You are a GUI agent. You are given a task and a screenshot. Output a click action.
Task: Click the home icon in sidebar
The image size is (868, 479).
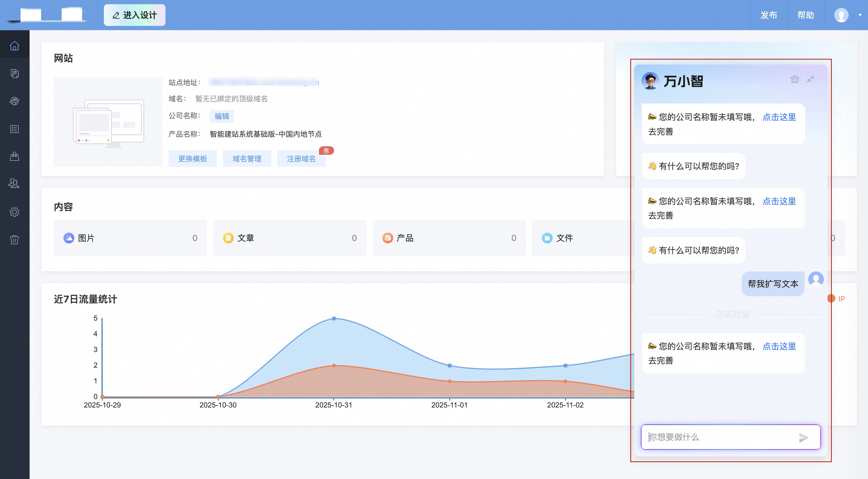14,46
